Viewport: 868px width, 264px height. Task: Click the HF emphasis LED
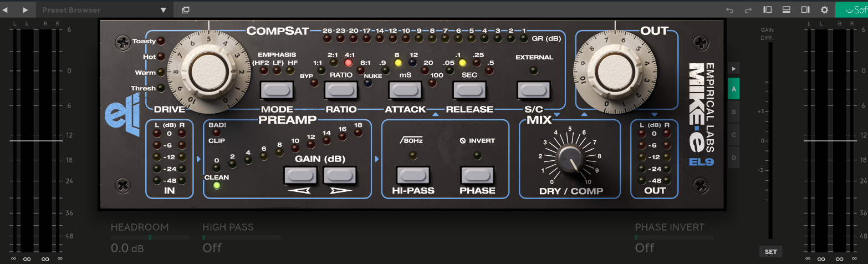pyautogui.click(x=290, y=70)
